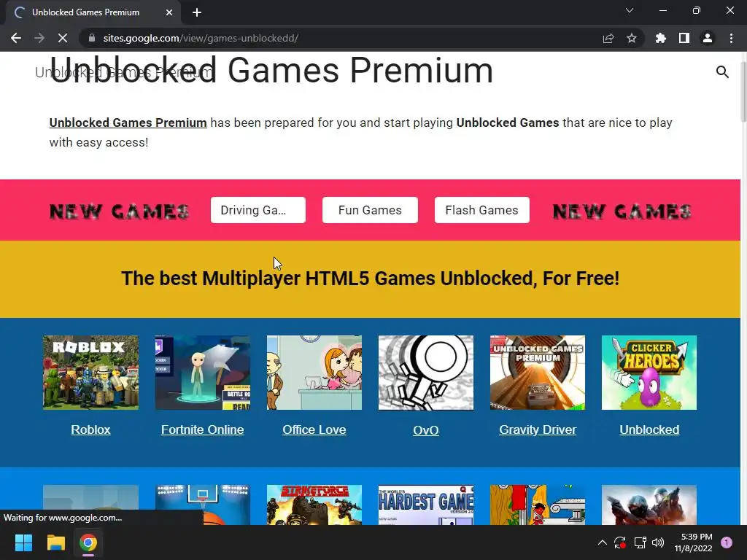Open the Chrome extensions puzzle icon
This screenshot has width=747, height=560.
660,38
